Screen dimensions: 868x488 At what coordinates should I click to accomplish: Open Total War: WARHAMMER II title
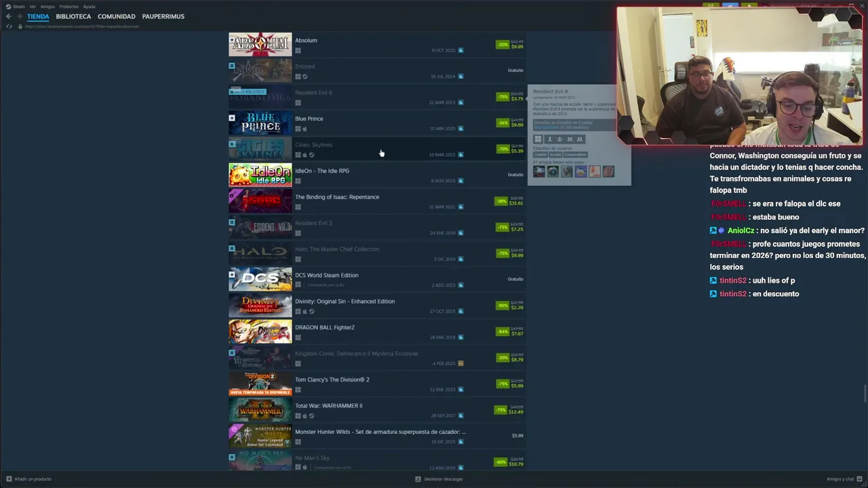coord(329,406)
